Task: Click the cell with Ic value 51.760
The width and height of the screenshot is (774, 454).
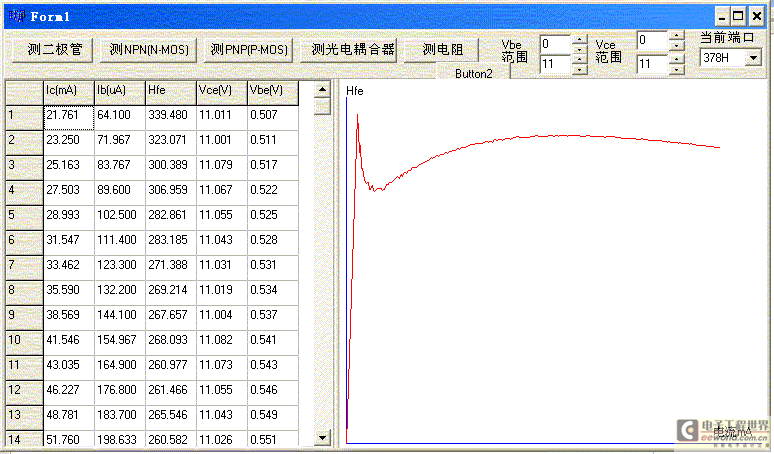Action: pyautogui.click(x=69, y=438)
